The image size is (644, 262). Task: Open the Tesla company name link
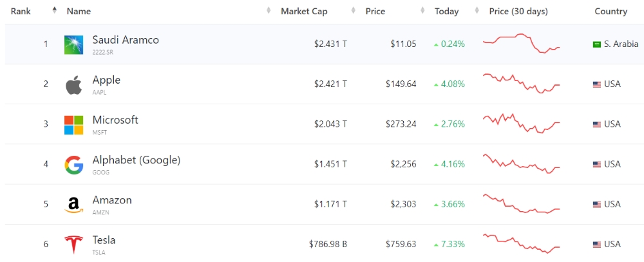point(104,240)
